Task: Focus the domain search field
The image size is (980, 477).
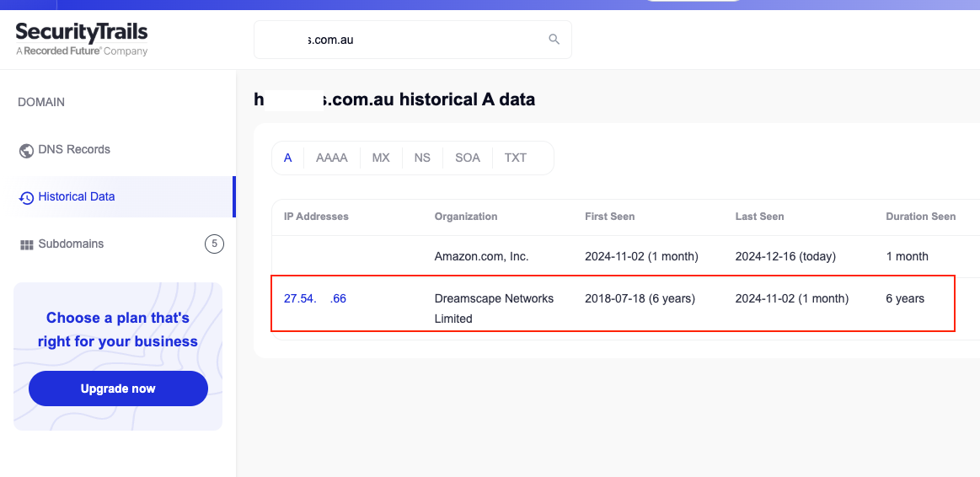Action: click(413, 40)
